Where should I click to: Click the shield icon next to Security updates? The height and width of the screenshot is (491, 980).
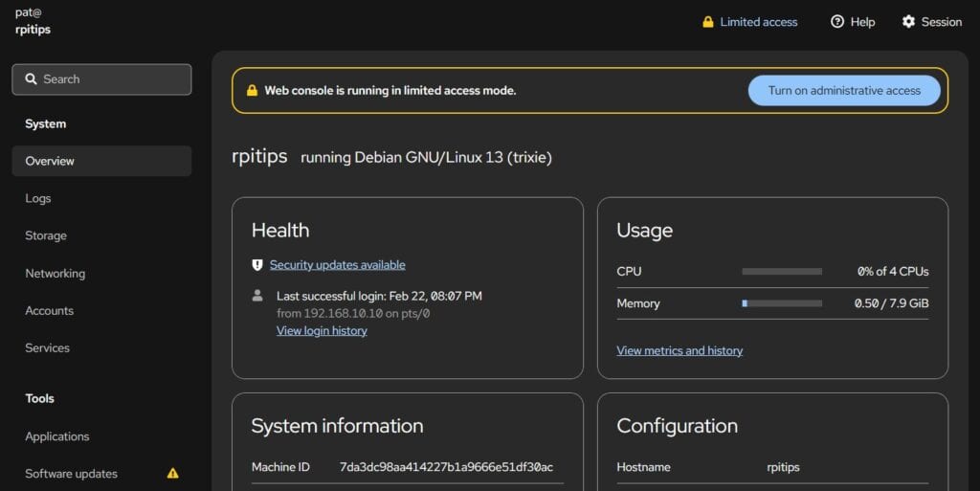256,265
